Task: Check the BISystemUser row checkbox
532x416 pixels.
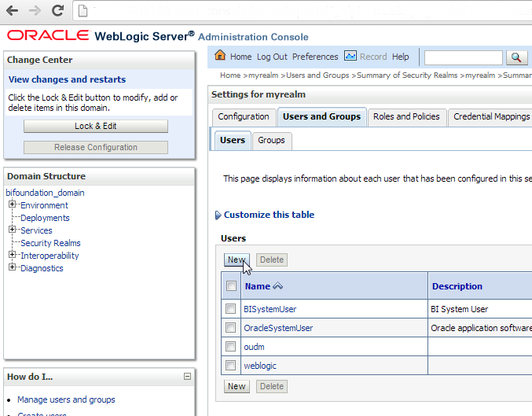Action: [231, 309]
